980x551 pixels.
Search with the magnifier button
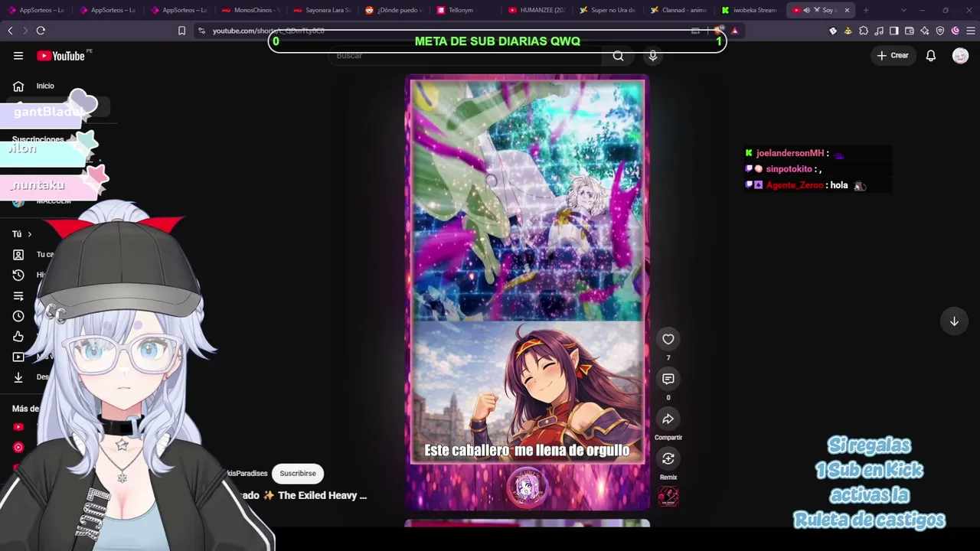click(618, 56)
